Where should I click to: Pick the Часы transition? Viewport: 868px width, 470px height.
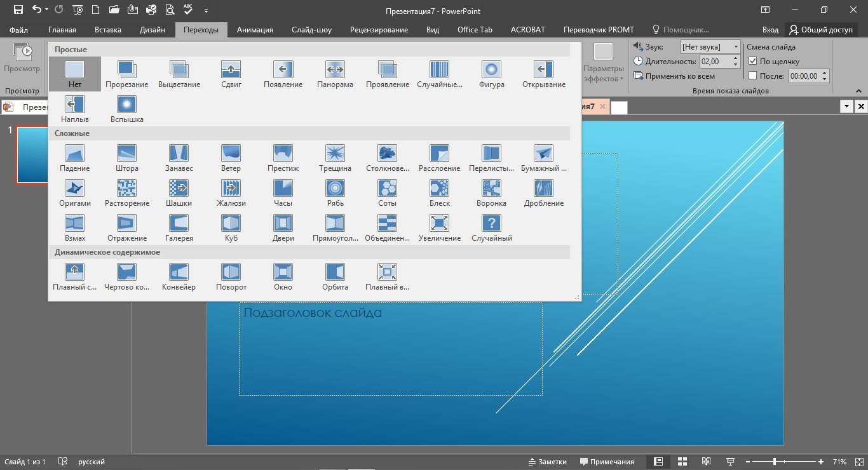click(283, 193)
